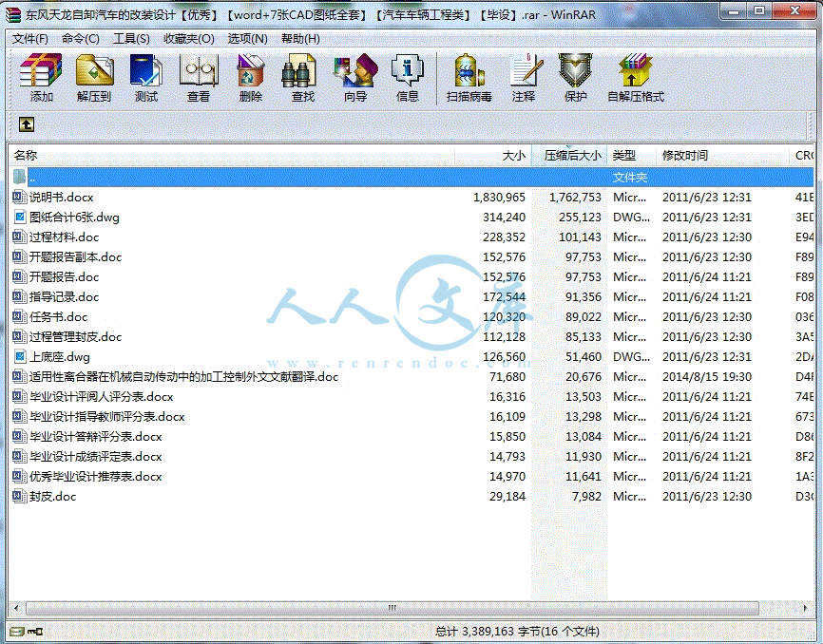The height and width of the screenshot is (644, 823).
Task: Click the packed size value 7,982
Action: pos(586,496)
